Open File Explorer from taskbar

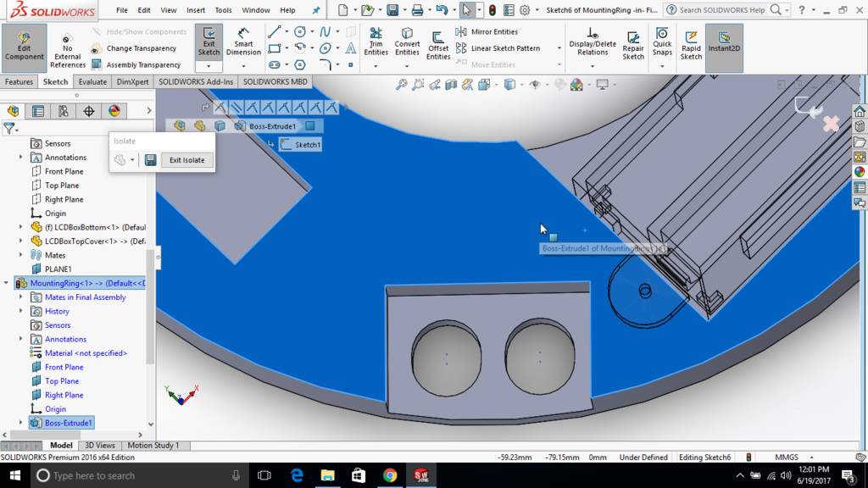(328, 475)
